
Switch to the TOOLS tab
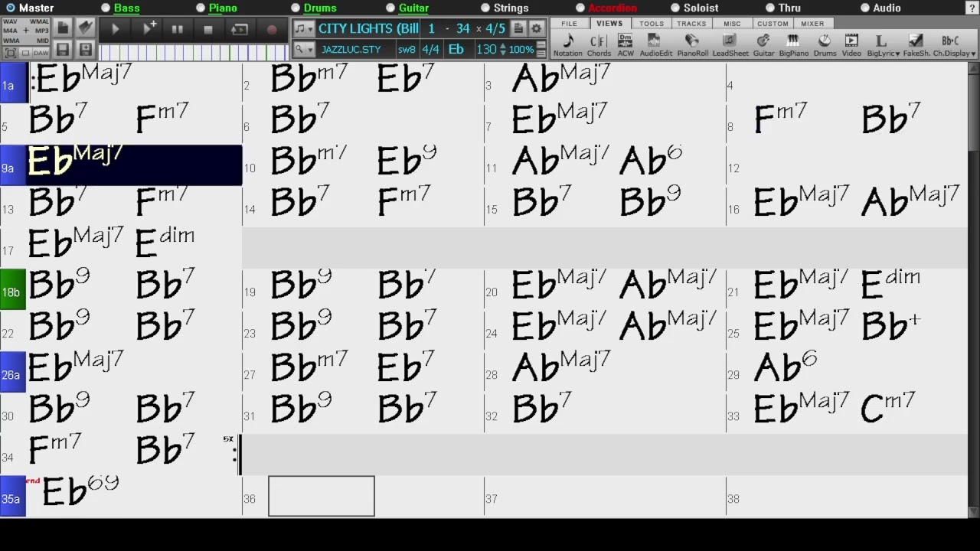click(652, 24)
